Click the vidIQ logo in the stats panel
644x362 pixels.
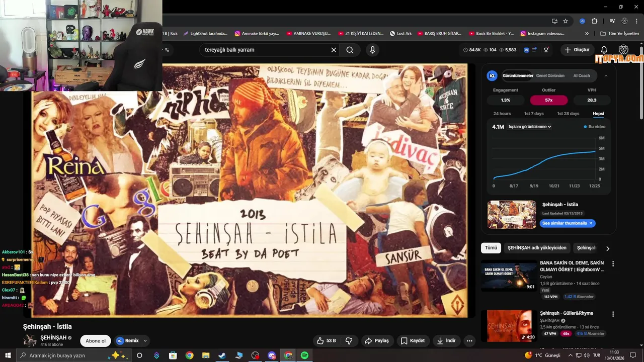(492, 75)
